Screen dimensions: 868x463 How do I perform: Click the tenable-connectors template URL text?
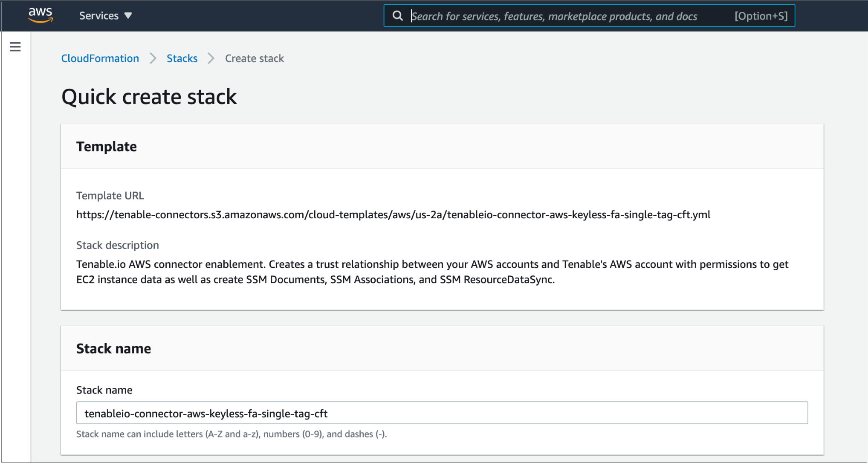393,215
